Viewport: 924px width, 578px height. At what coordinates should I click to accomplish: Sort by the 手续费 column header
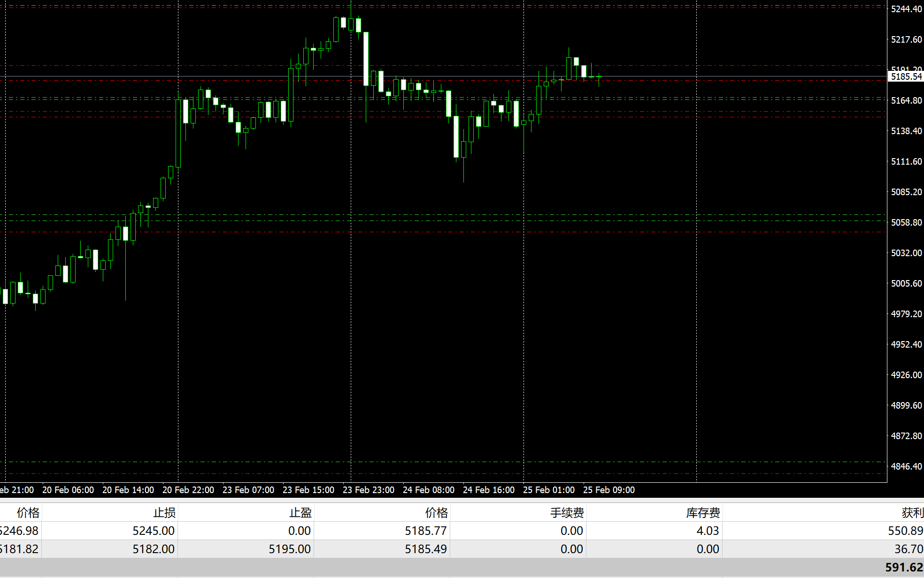point(567,512)
